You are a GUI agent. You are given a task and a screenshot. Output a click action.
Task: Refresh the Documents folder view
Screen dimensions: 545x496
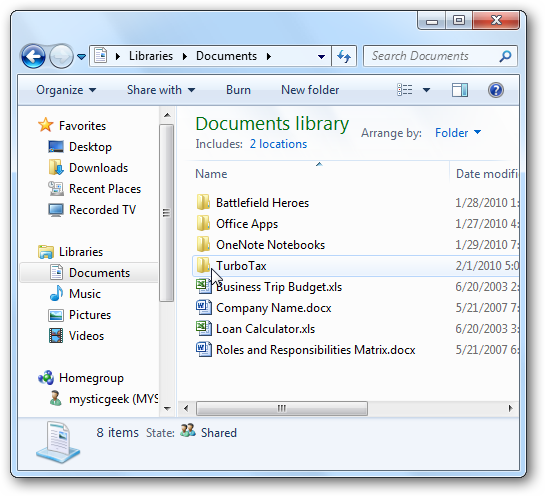344,56
